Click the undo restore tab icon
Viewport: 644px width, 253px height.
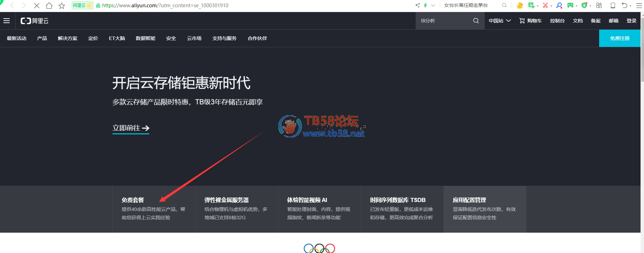624,6
